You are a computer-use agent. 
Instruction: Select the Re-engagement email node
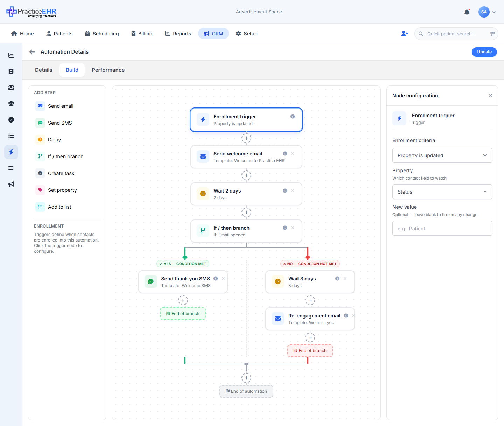310,319
